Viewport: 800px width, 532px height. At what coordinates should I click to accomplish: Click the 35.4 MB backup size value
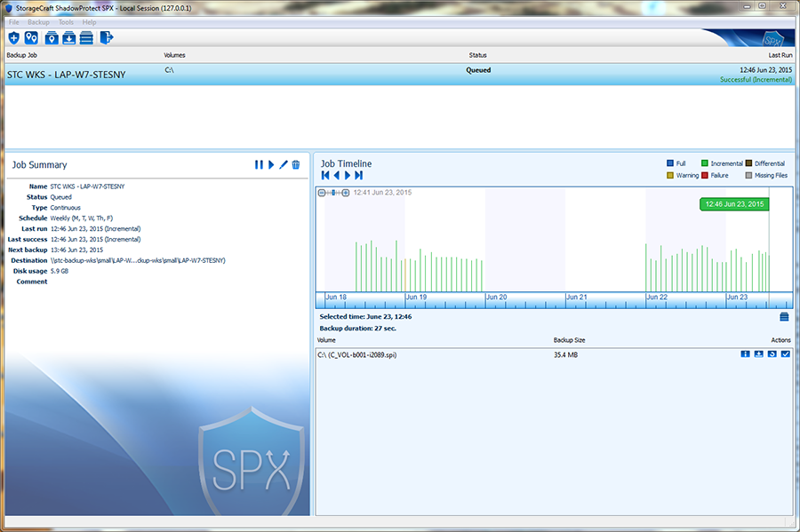[566, 354]
